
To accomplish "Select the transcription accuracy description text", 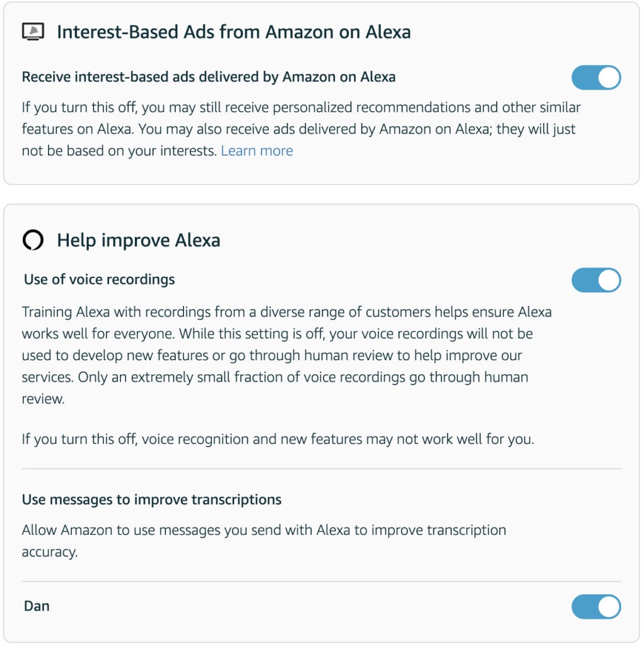I will pos(264,539).
